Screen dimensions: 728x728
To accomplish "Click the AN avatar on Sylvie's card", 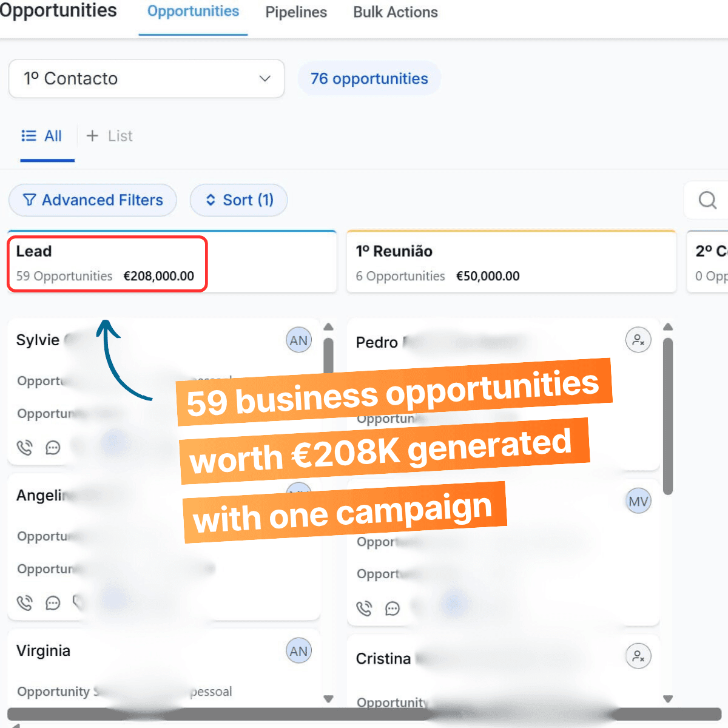I will pyautogui.click(x=298, y=340).
